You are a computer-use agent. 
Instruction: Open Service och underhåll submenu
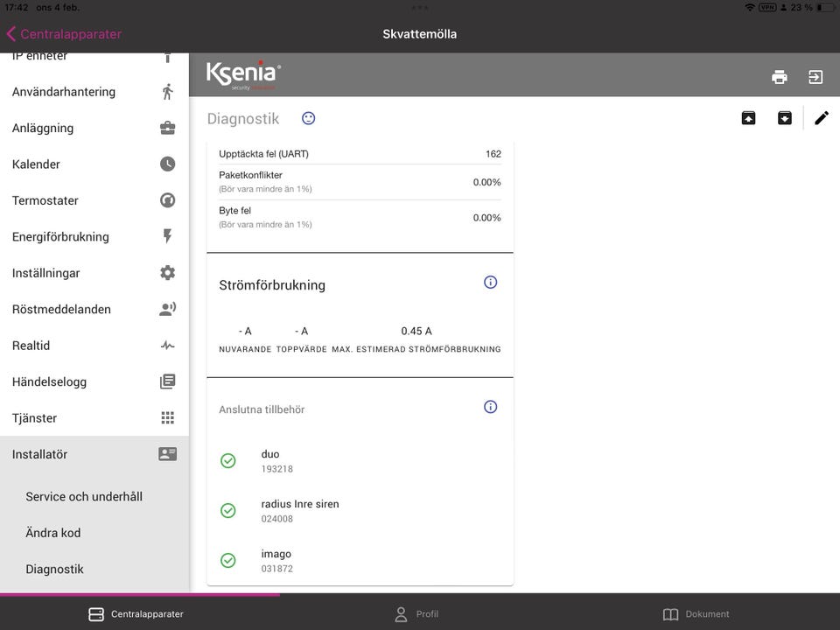84,496
